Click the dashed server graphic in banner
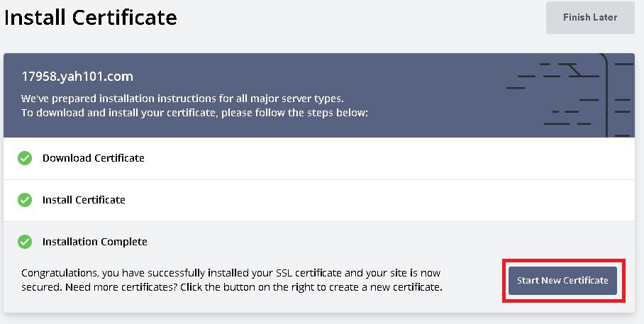 click(567, 94)
